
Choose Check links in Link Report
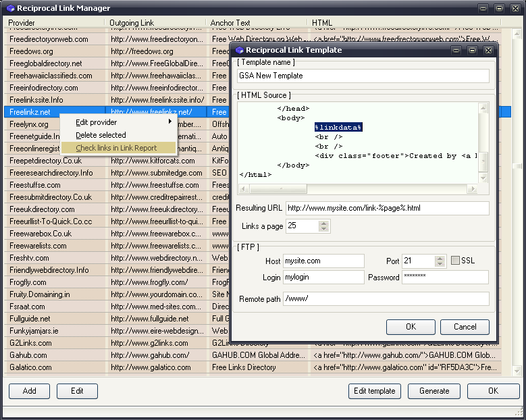(116, 148)
